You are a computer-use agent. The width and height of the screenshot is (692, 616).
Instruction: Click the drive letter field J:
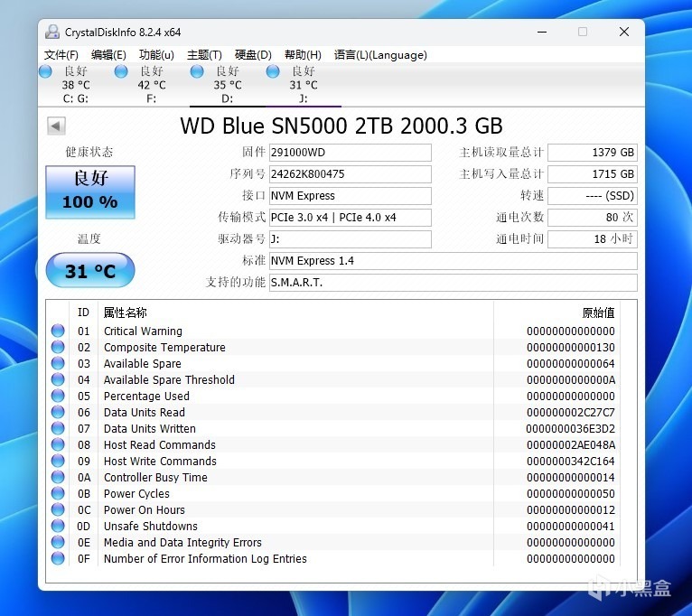click(350, 239)
